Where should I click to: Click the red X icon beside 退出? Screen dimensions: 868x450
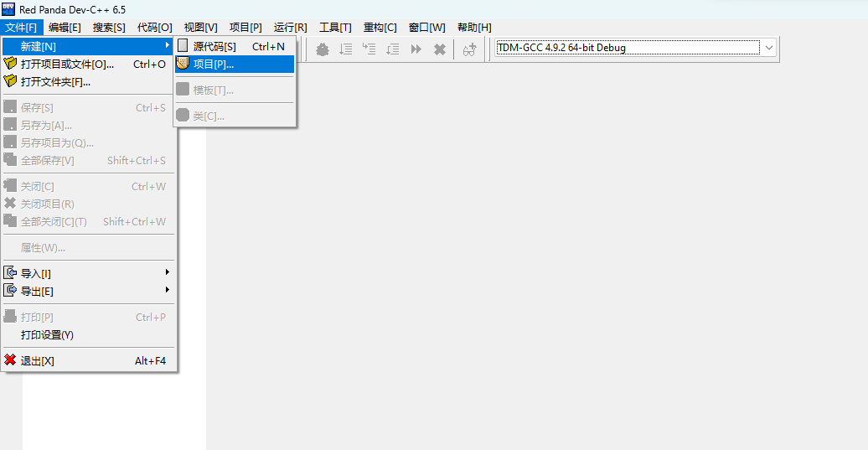click(10, 360)
